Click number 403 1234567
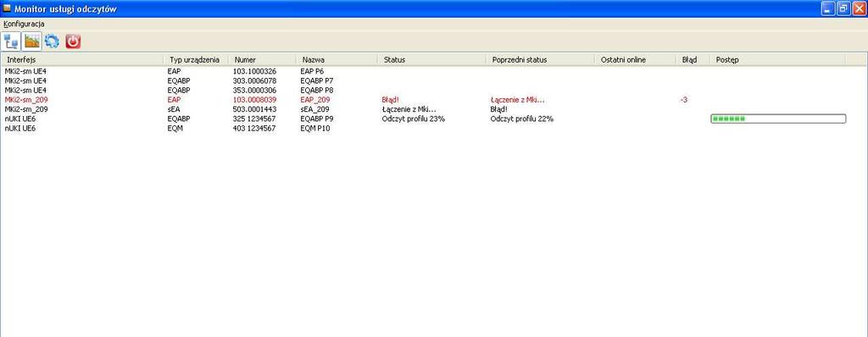Image resolution: width=868 pixels, height=337 pixels. (254, 129)
